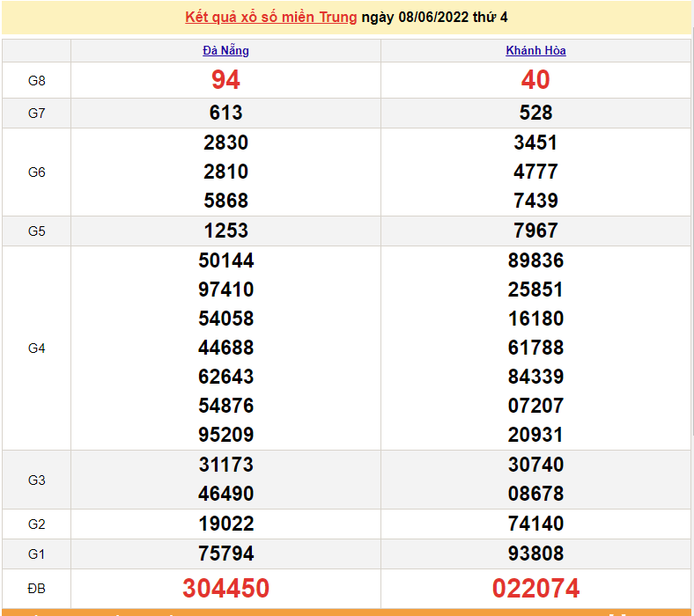Click the G2 row label

(36, 524)
